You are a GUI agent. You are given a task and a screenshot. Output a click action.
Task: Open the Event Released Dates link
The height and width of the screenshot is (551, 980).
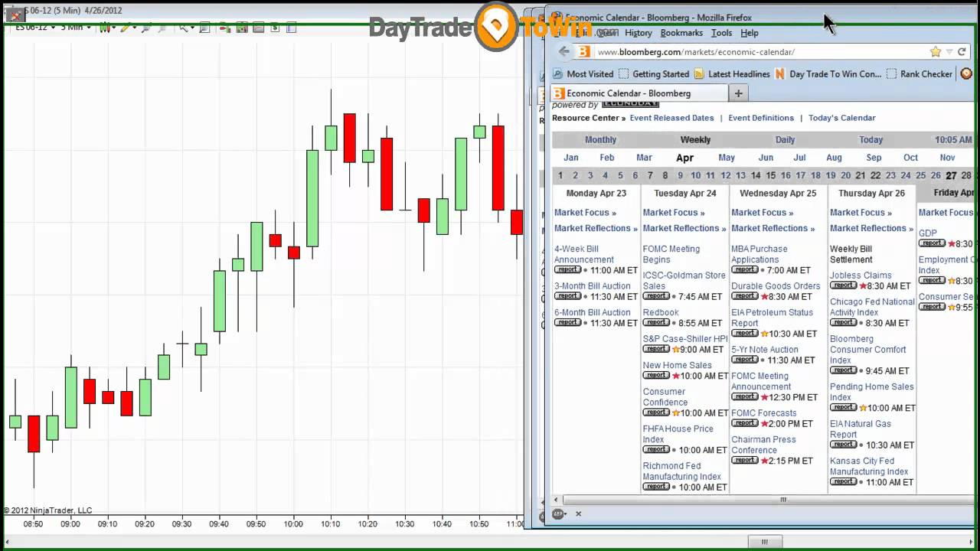pos(671,118)
